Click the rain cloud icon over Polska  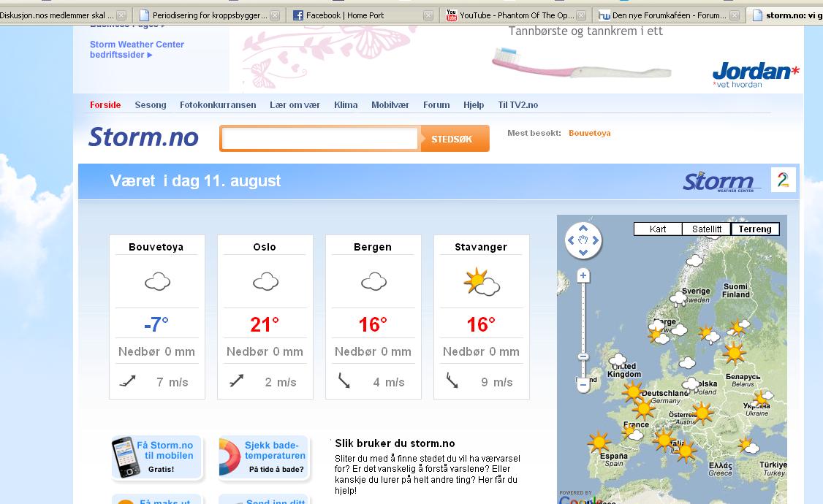pos(691,384)
